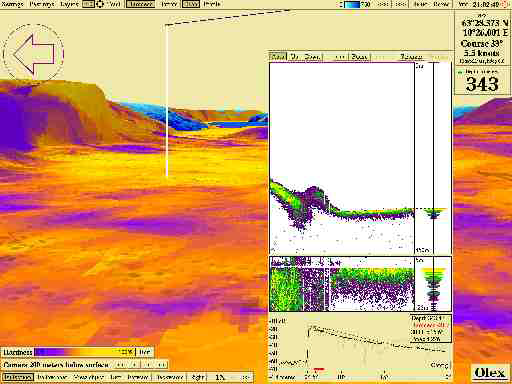Click the top bar triple-right arrows
This screenshot has height=384, width=512.
401,4
